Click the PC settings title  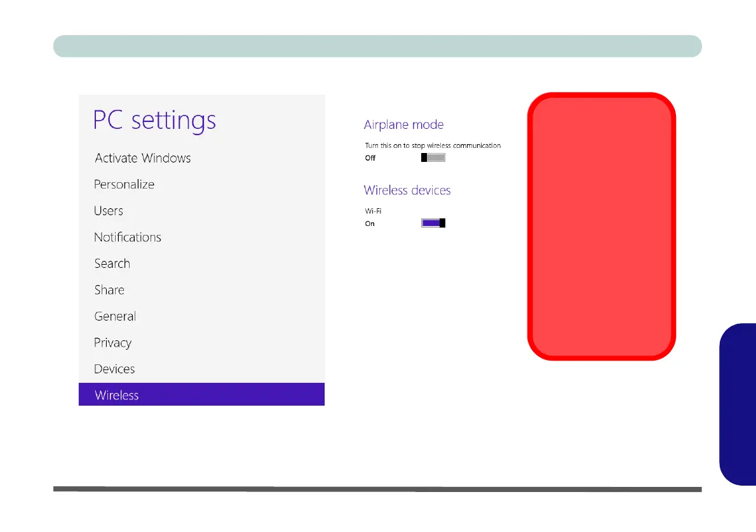pos(154,121)
